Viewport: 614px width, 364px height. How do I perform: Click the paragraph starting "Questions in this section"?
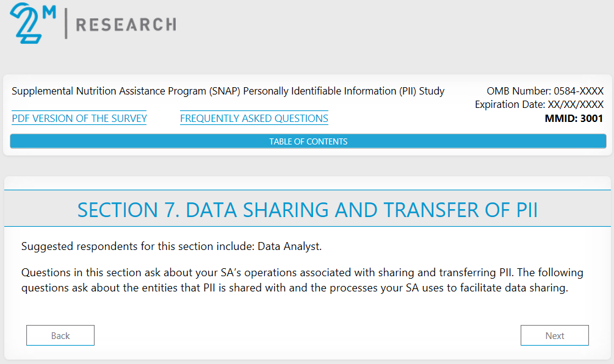click(x=302, y=280)
